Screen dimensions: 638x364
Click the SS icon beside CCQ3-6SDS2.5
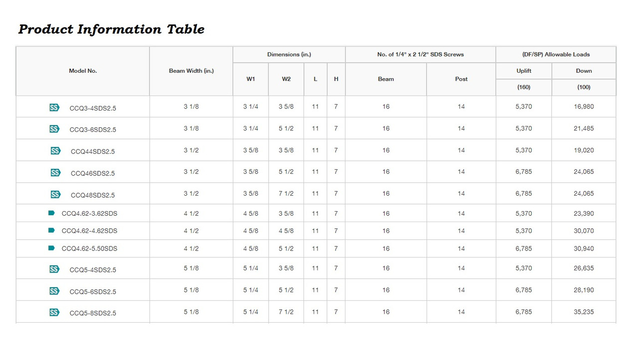click(54, 129)
